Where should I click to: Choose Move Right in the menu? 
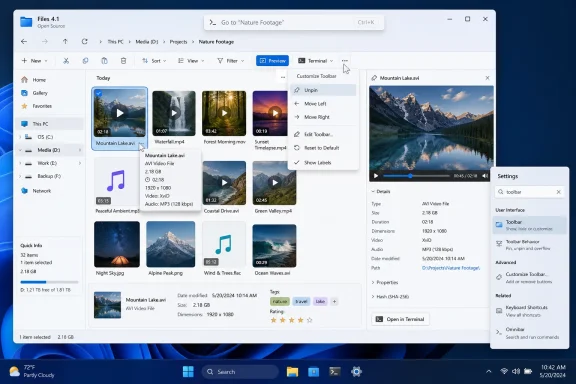click(x=323, y=117)
